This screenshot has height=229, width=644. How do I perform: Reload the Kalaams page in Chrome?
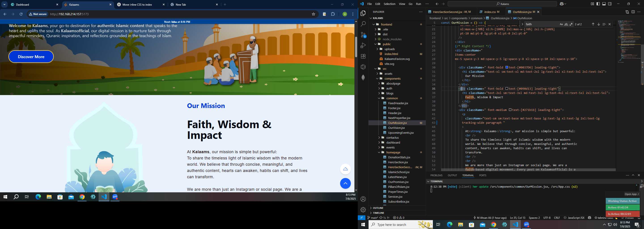21,14
